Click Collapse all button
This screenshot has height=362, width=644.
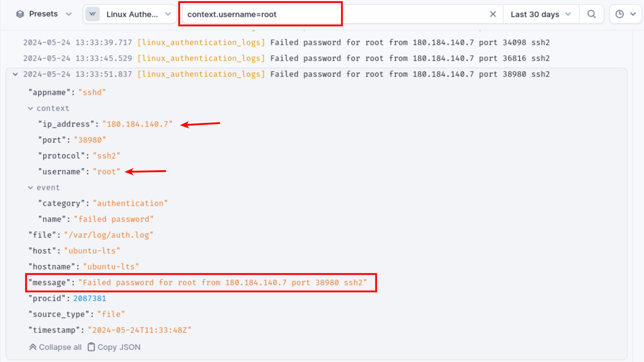point(55,347)
